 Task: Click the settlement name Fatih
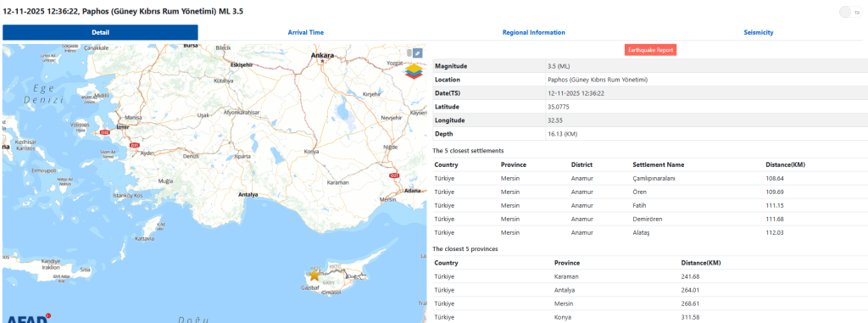pos(639,205)
